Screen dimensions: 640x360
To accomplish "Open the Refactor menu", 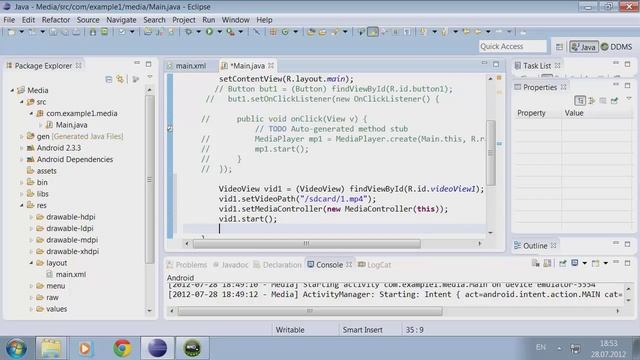I will coord(56,20).
